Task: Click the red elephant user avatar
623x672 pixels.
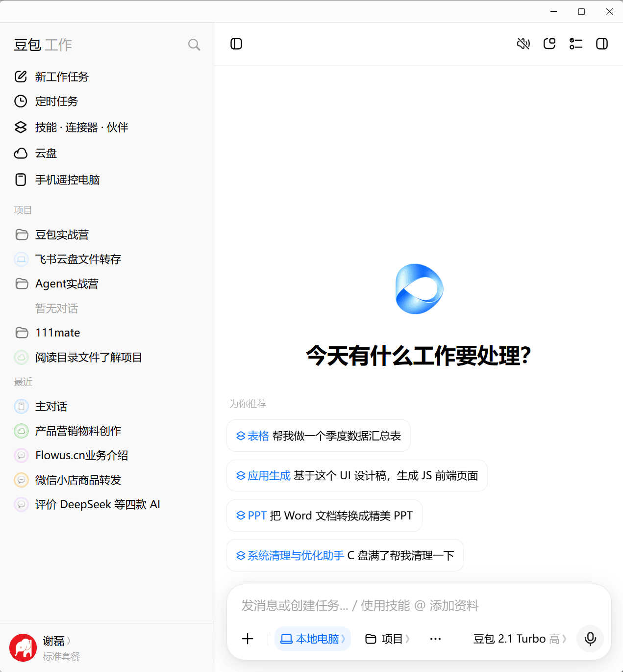Action: [23, 647]
